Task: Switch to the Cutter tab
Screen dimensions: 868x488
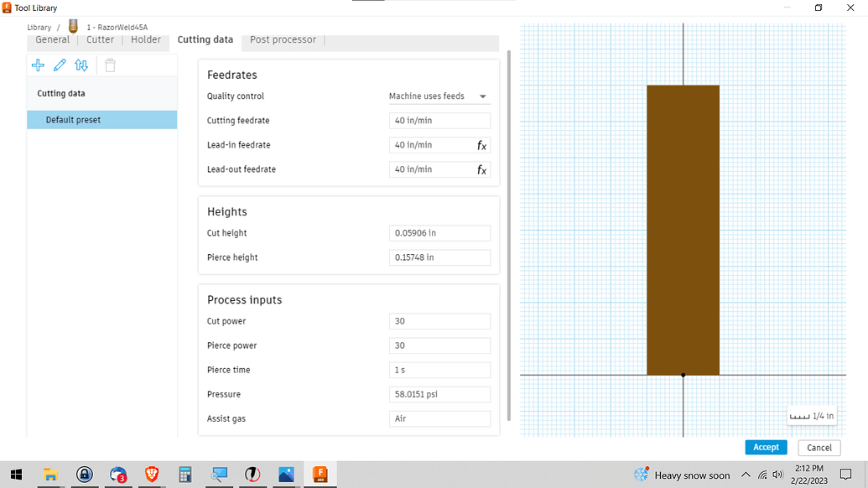Action: (x=100, y=39)
